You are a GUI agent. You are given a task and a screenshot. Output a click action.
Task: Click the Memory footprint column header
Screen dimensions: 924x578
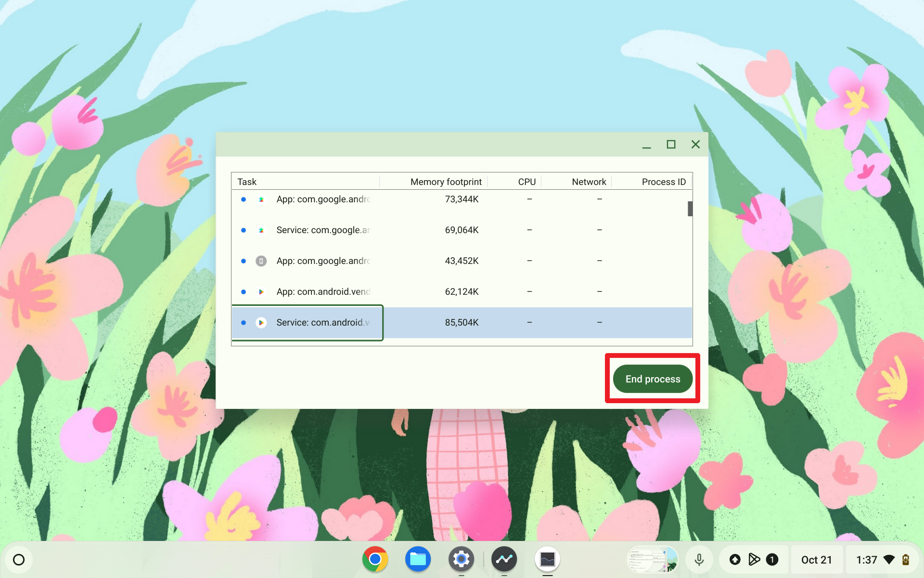[446, 181]
